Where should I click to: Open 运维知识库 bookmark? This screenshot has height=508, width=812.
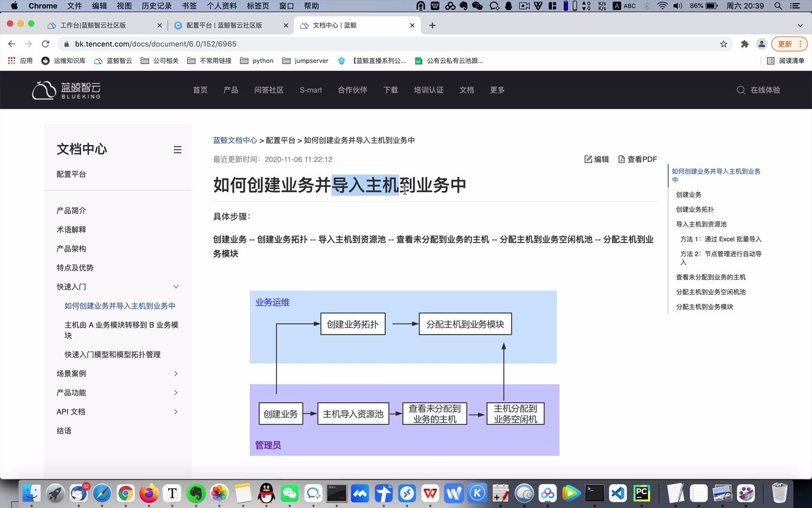click(x=63, y=61)
